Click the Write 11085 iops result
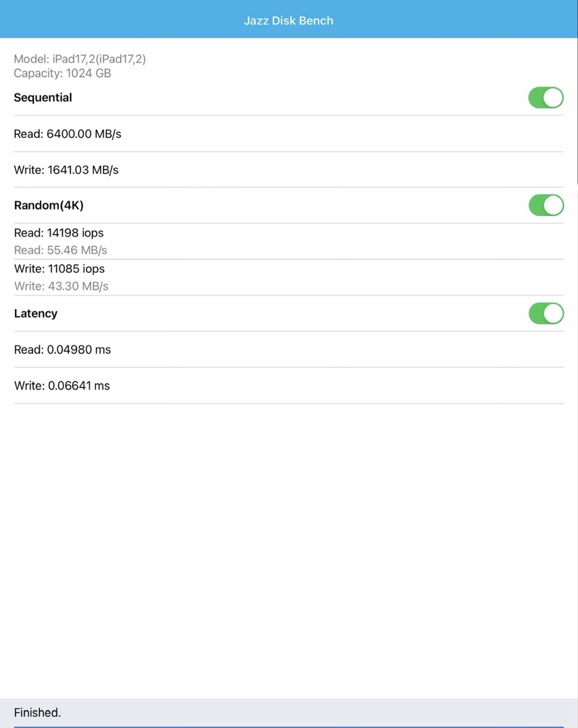 (59, 269)
